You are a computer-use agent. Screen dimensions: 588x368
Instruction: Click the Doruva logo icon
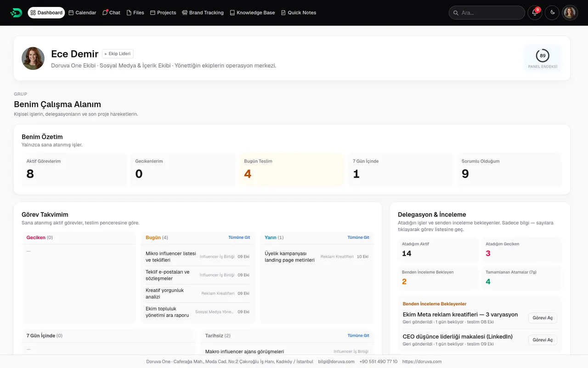click(16, 12)
